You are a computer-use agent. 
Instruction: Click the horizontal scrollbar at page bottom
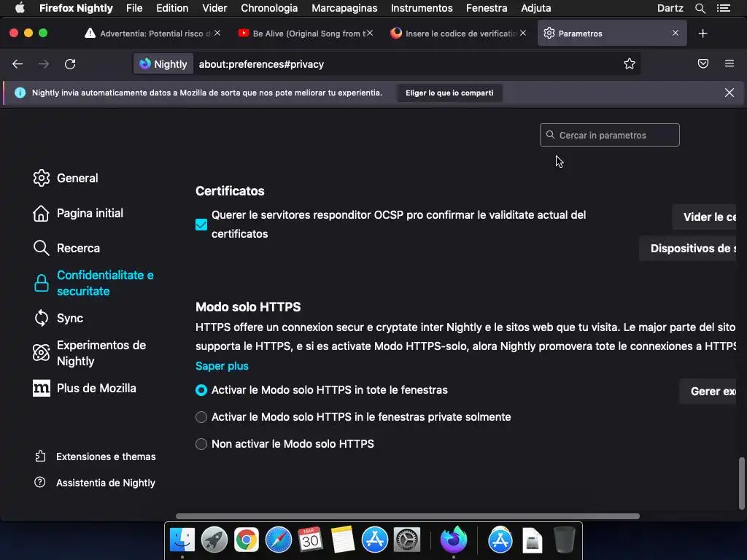(407, 516)
